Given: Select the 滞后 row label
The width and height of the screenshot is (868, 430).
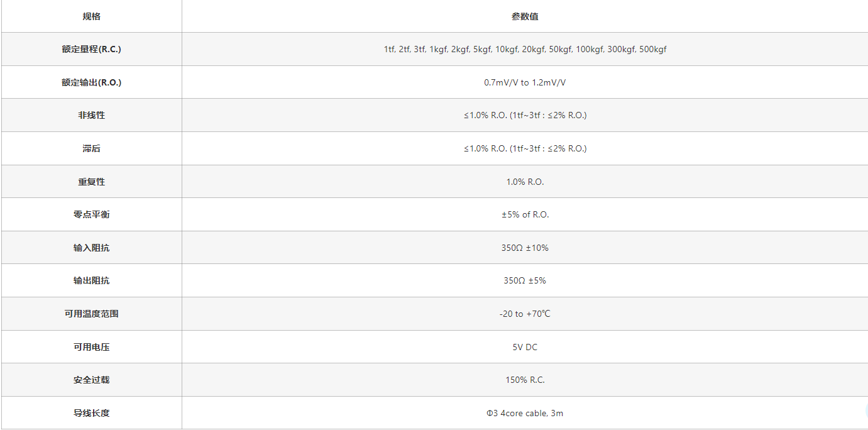Looking at the screenshot, I should (x=91, y=148).
